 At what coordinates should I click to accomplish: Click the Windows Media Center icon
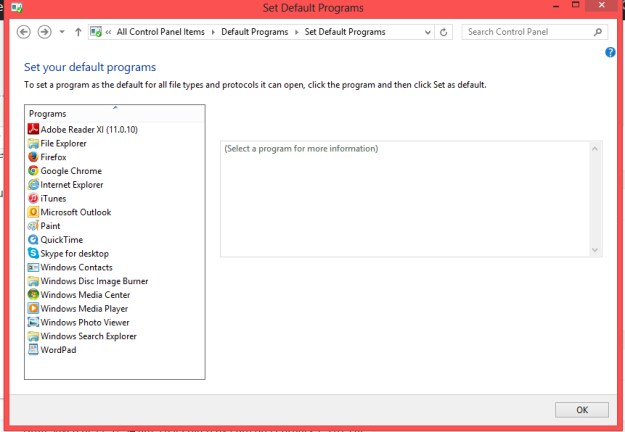33,295
